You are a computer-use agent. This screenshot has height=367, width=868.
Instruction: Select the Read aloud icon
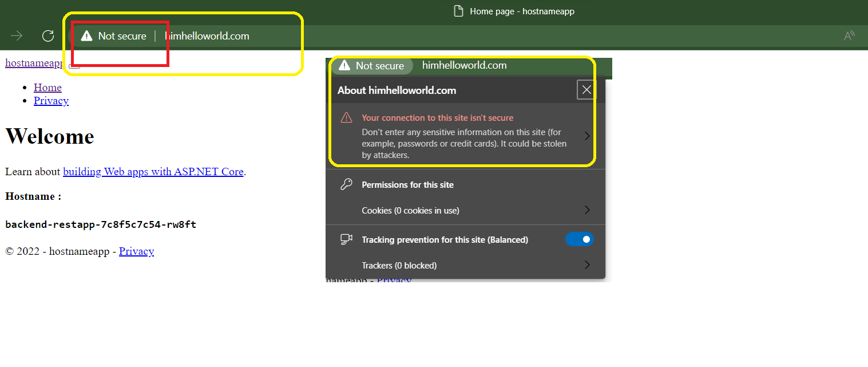pyautogui.click(x=849, y=35)
